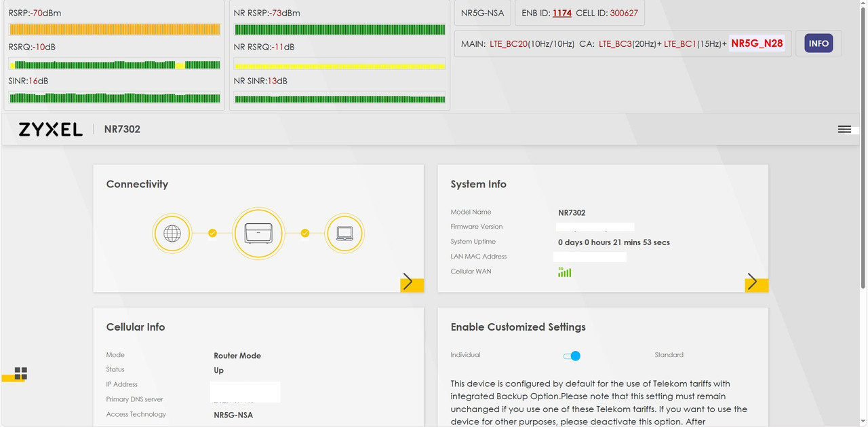Click the globe internet icon in Connectivity
This screenshot has width=868, height=427.
(172, 234)
